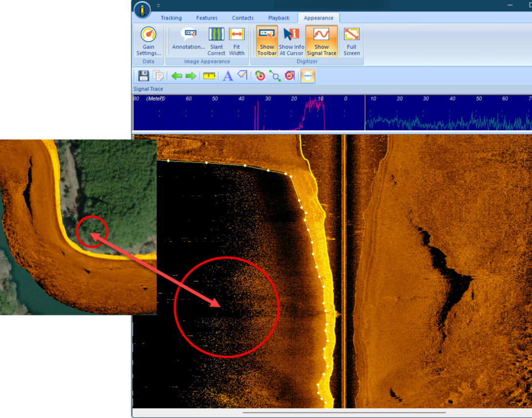Image resolution: width=532 pixels, height=418 pixels.
Task: Enable Show Info At Cursor
Action: (291, 41)
